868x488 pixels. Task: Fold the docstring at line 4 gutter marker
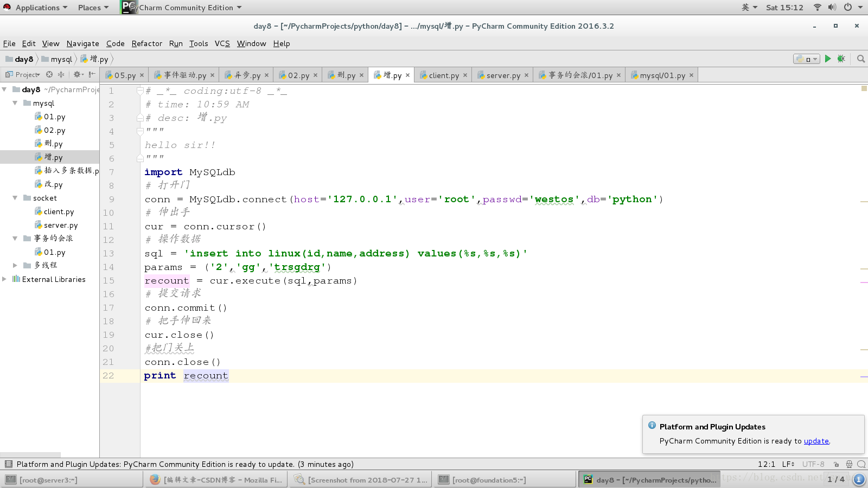140,131
